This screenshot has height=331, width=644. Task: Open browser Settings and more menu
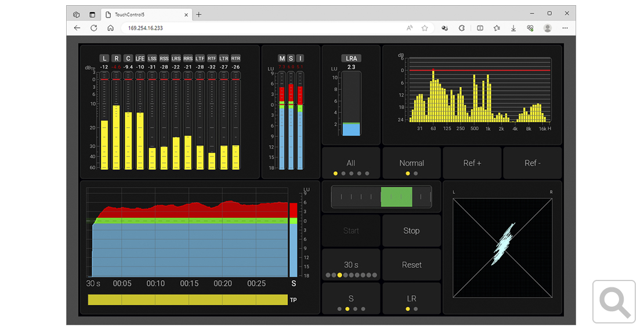point(565,28)
